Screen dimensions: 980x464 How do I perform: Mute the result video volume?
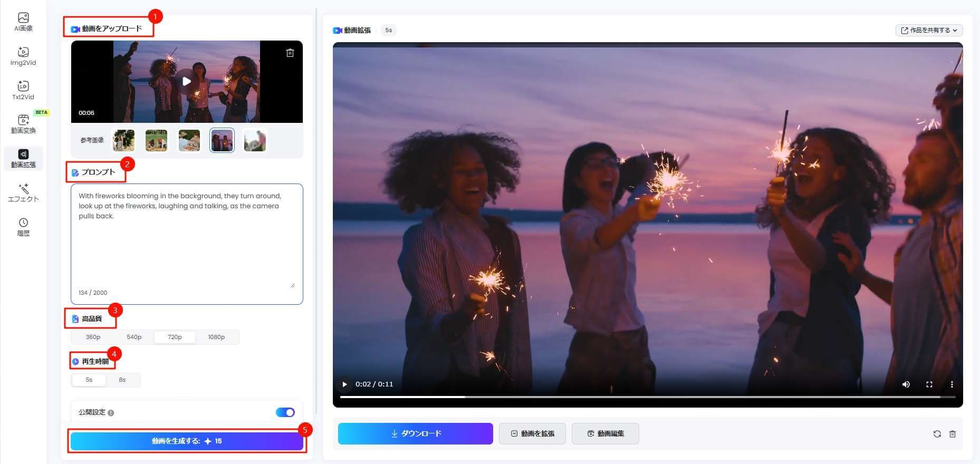906,384
